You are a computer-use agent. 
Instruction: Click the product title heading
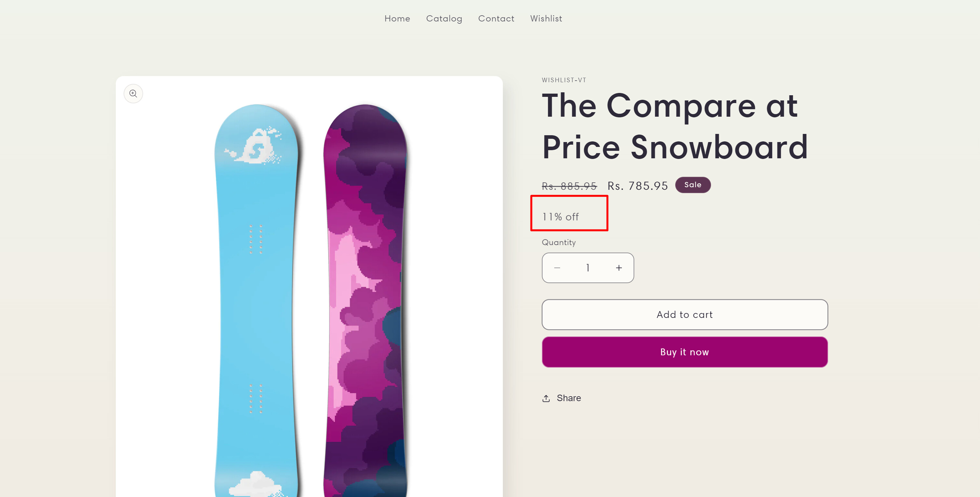click(675, 126)
